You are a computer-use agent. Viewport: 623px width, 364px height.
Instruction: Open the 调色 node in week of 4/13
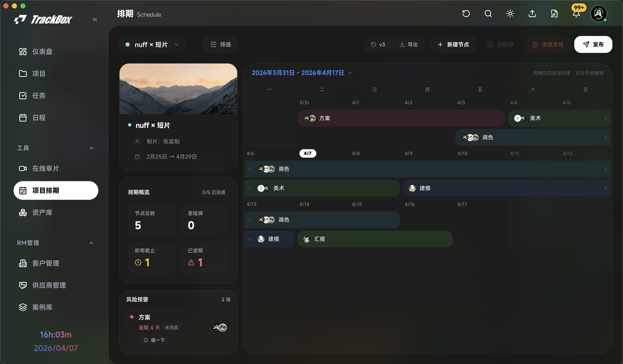[x=322, y=220]
